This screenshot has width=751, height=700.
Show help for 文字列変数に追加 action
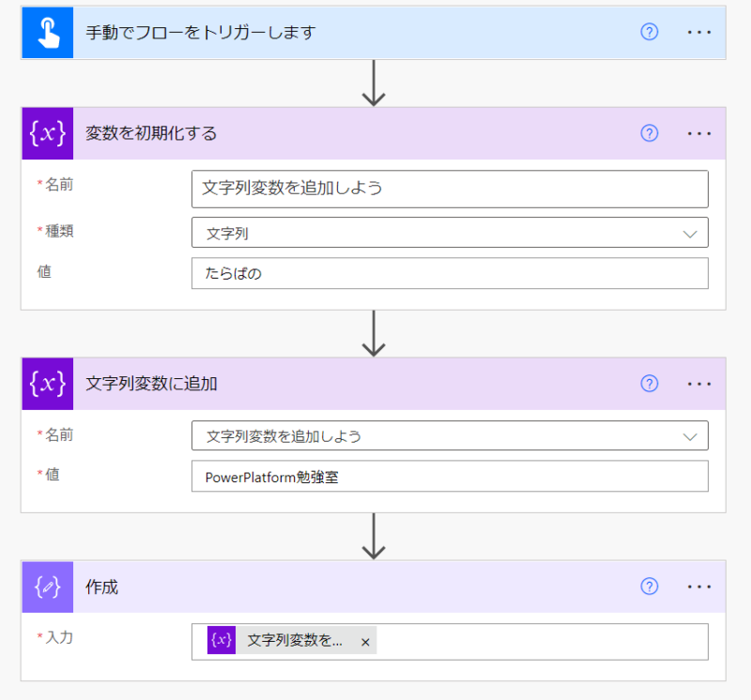coord(650,383)
